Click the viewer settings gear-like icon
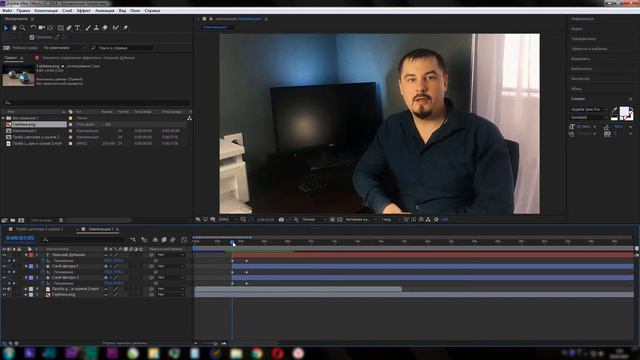Image resolution: width=640 pixels, height=360 pixels. (x=436, y=220)
